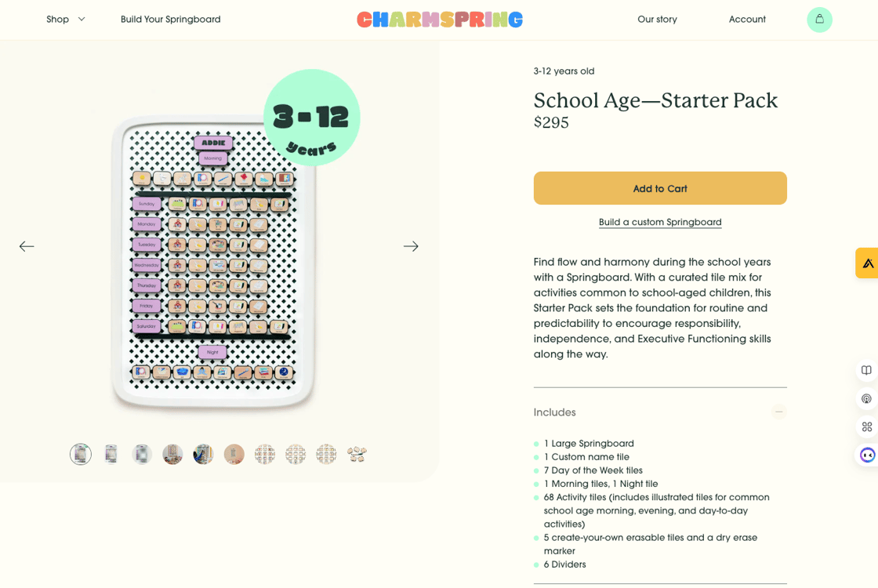Expand the Shop dropdown menu

point(65,20)
